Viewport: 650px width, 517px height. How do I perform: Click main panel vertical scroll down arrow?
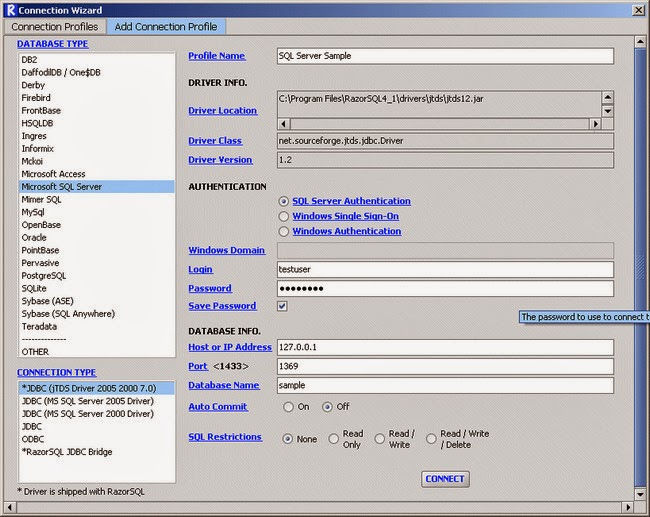click(640, 495)
